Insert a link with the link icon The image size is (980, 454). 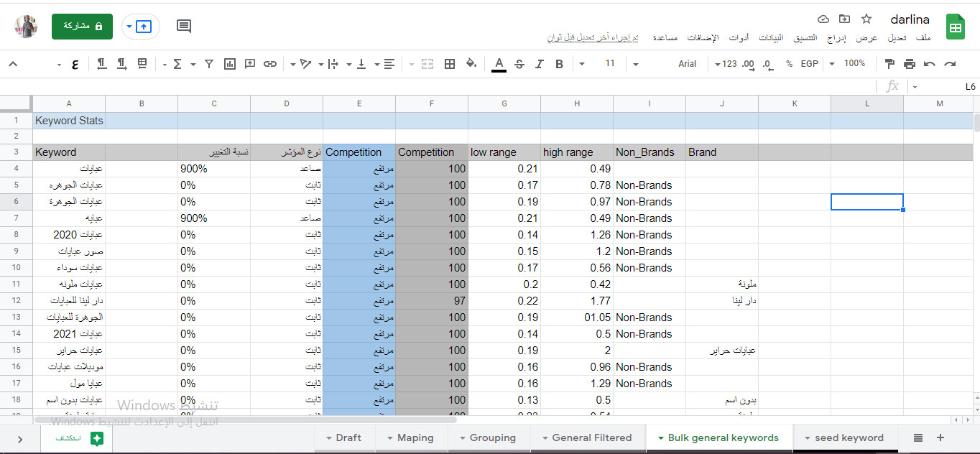270,63
